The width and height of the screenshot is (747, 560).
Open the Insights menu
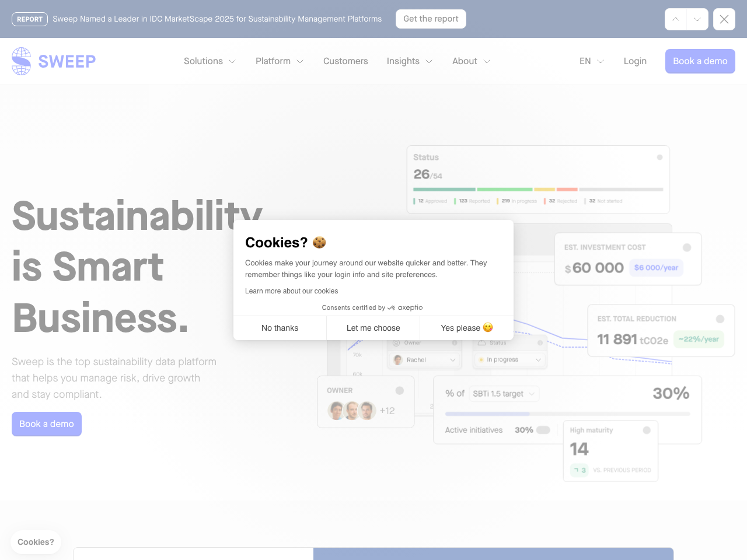[409, 61]
